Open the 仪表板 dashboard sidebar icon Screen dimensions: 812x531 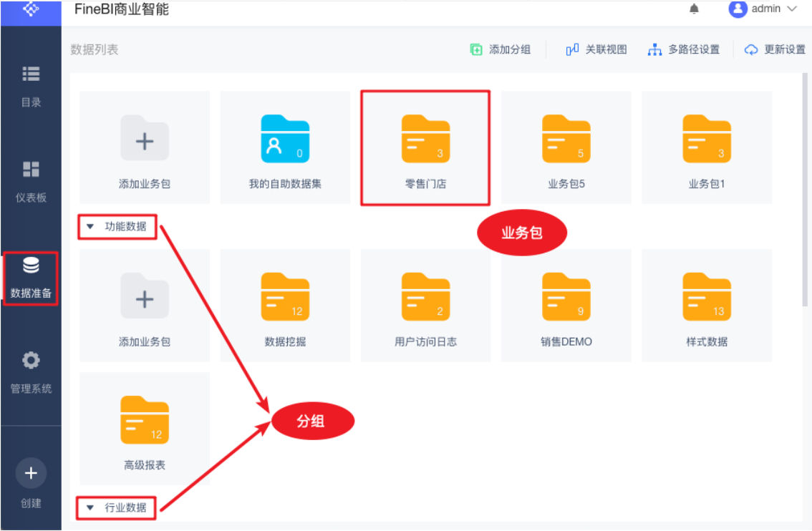tap(31, 169)
